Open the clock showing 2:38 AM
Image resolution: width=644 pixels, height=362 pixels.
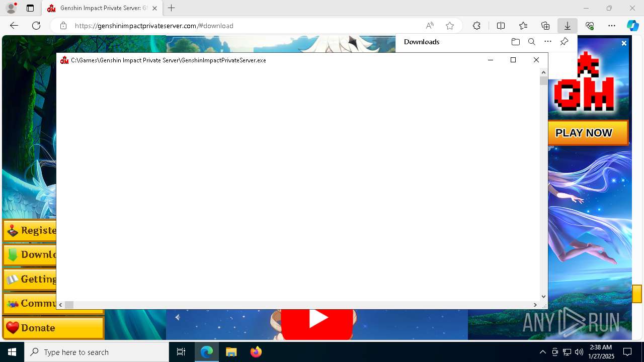(601, 352)
